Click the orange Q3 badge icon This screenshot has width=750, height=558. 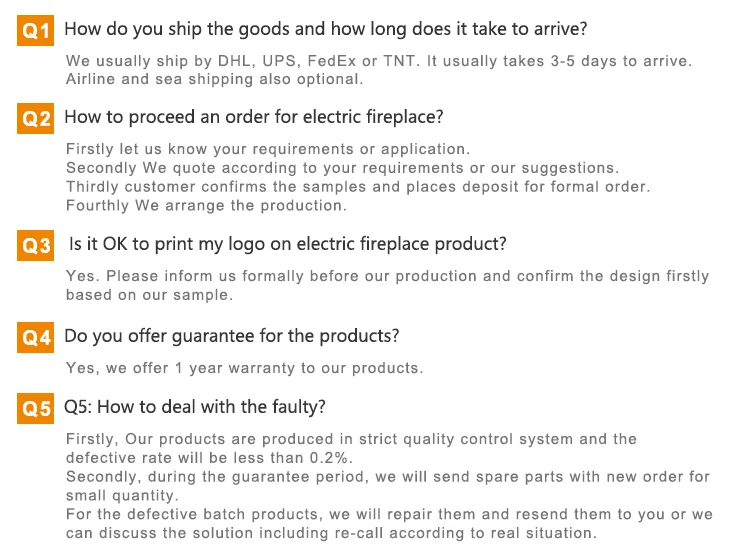tap(35, 245)
